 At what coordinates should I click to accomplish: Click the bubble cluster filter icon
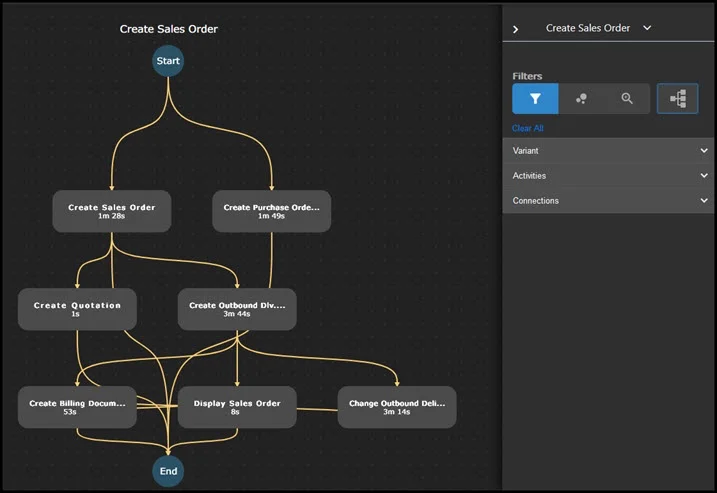581,99
